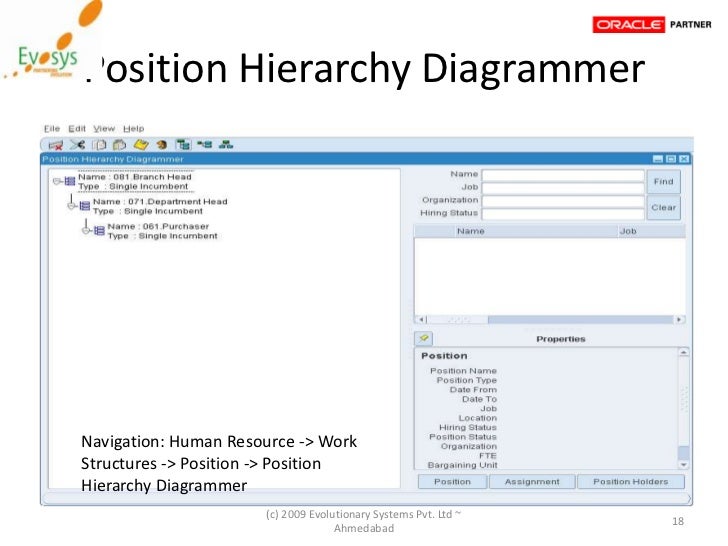Click the scissors cut icon in toolbar
This screenshot has width=728, height=546.
78,145
